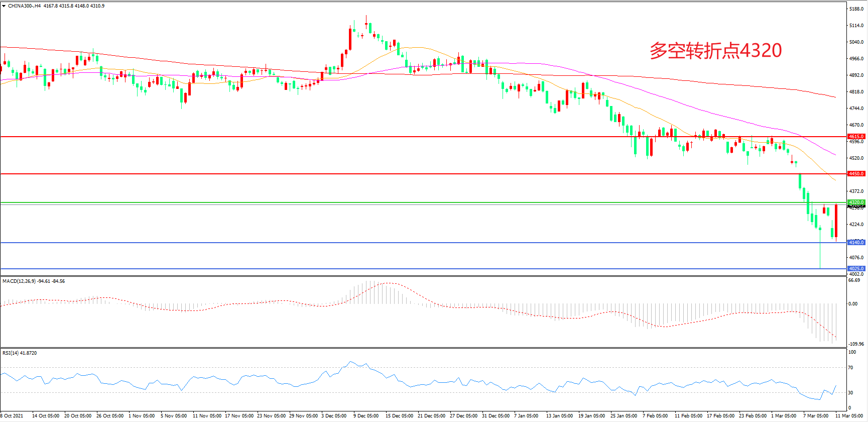
Task: Click the 1 Nov 05:00 date label
Action: 142,416
